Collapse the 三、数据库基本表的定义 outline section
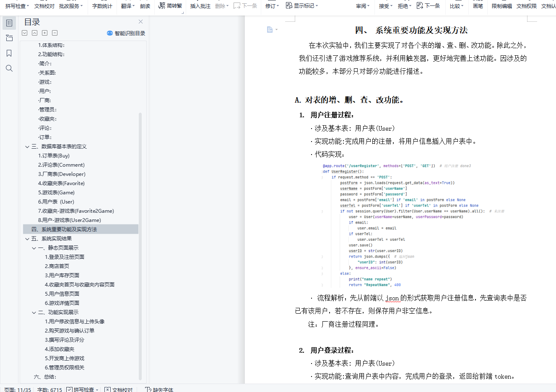Image resolution: width=556 pixels, height=392 pixels. [27, 147]
